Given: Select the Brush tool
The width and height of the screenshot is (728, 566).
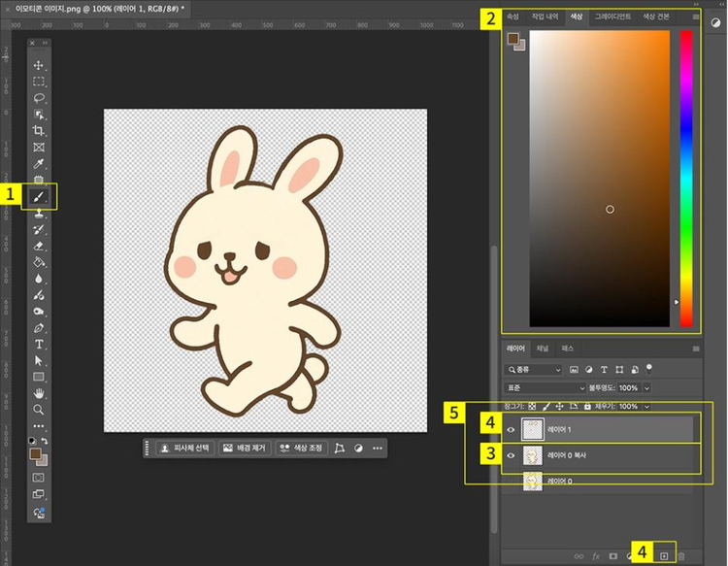Looking at the screenshot, I should [x=40, y=197].
